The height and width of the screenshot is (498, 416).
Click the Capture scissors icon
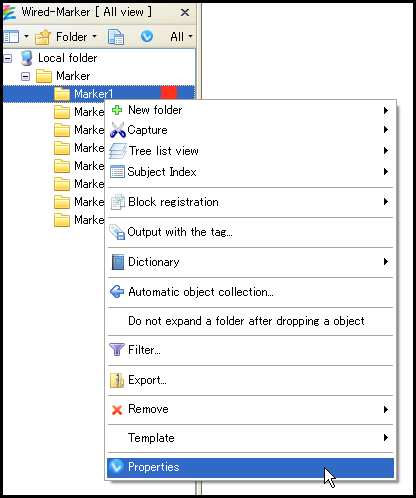coord(117,130)
